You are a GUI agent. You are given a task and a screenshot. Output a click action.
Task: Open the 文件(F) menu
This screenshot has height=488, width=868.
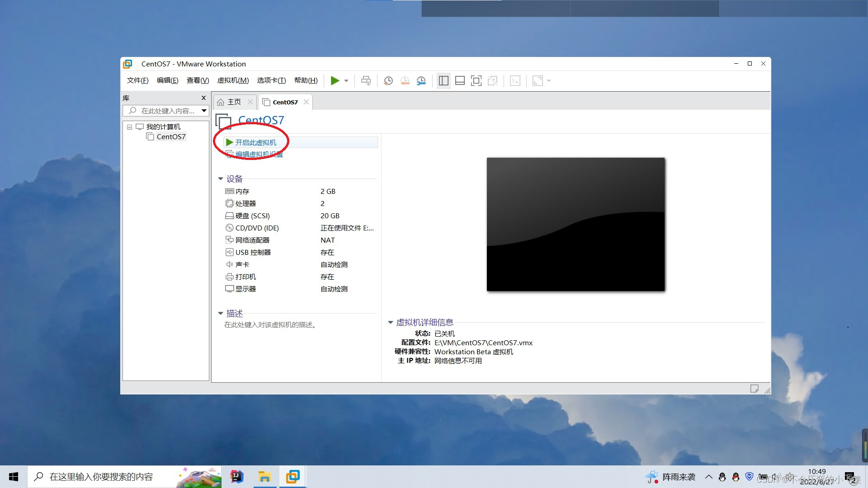(x=137, y=80)
